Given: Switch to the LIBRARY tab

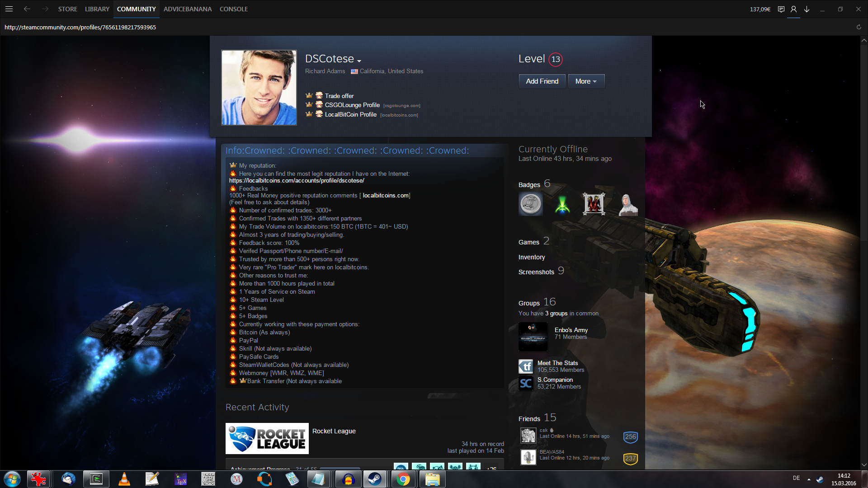Looking at the screenshot, I should coord(97,9).
